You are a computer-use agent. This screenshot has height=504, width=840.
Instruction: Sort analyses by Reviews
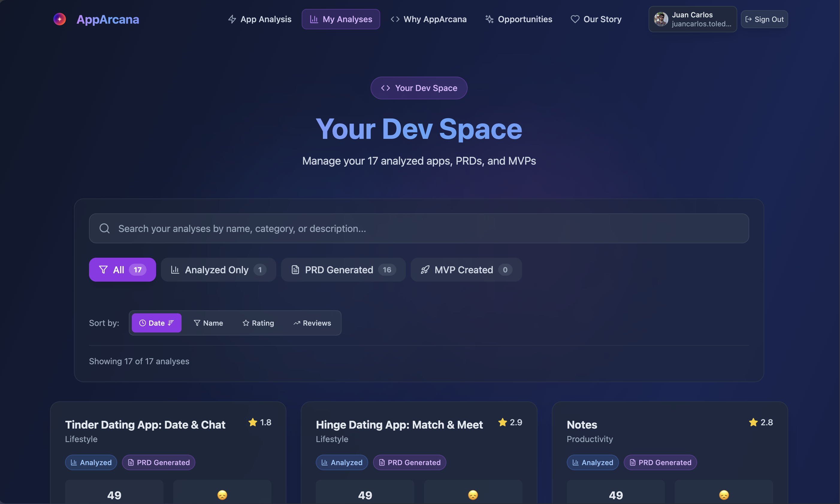[312, 323]
